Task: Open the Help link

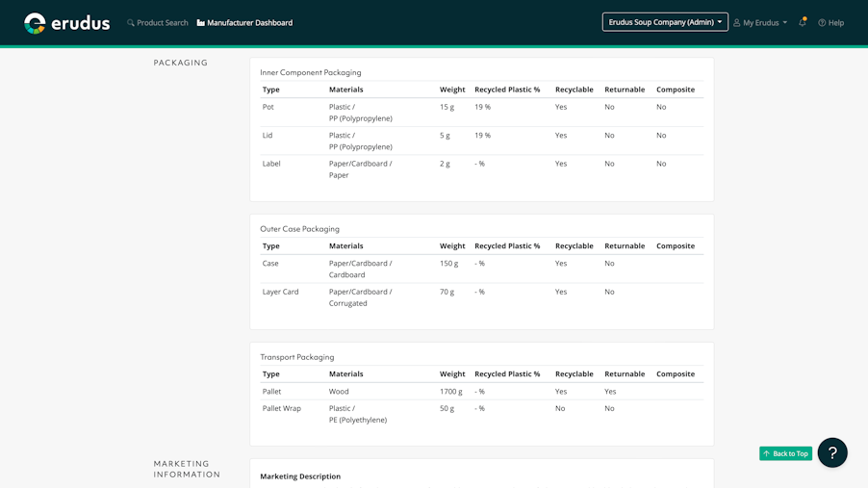Action: pyautogui.click(x=830, y=23)
